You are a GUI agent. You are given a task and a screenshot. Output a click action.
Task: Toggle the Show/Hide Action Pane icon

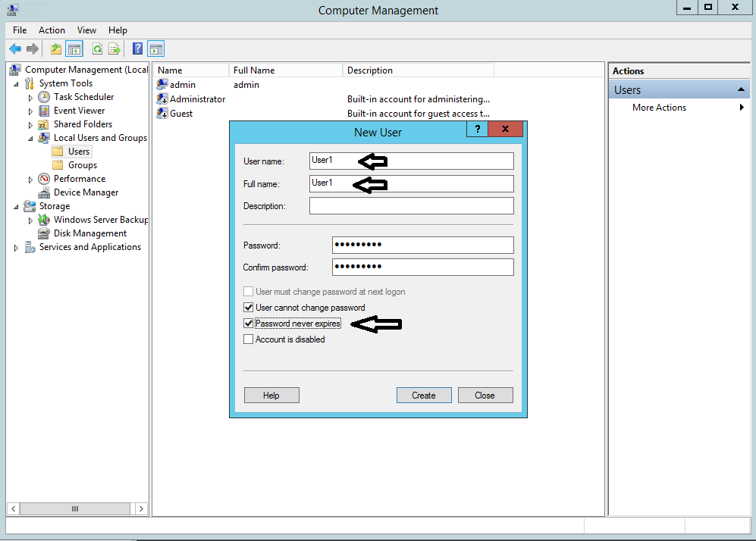pyautogui.click(x=155, y=49)
